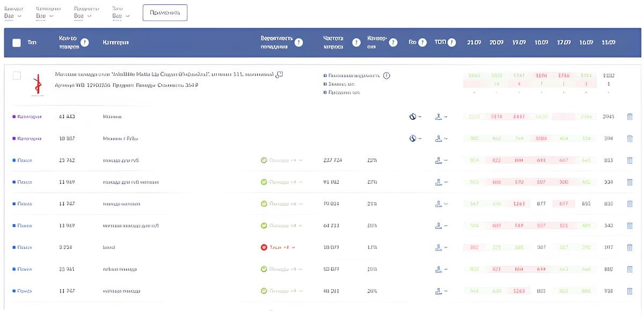Open green status dropdown in second blue-tagged row
The width and height of the screenshot is (644, 316).
281,182
